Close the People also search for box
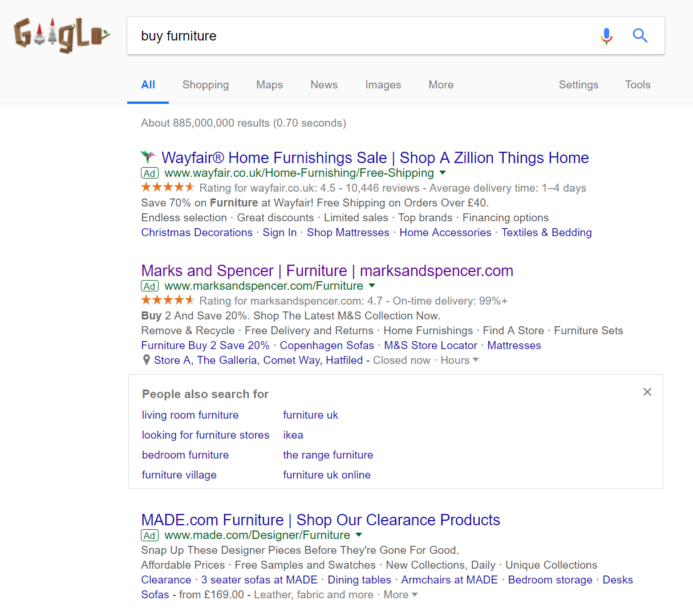The image size is (693, 616). (x=647, y=392)
